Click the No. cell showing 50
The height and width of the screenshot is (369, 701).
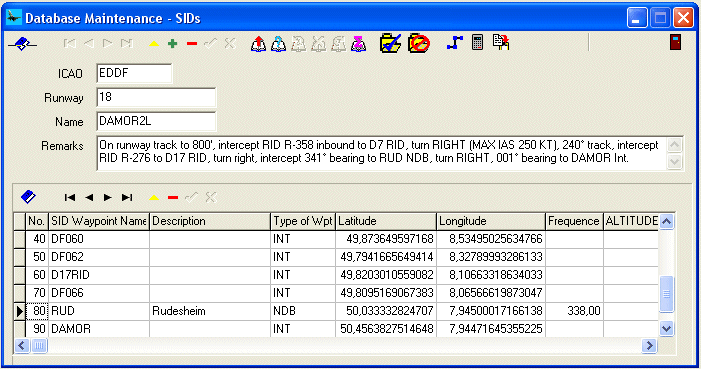[x=37, y=257]
